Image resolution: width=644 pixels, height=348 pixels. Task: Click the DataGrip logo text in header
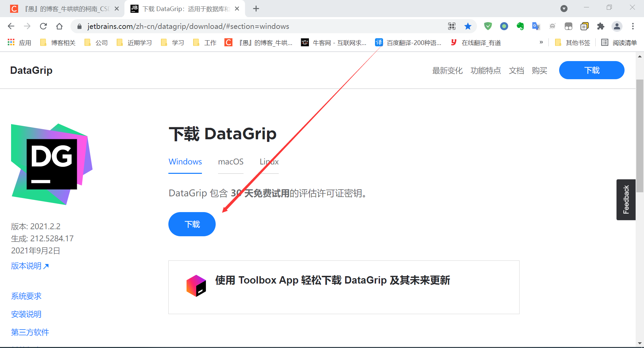pos(31,70)
